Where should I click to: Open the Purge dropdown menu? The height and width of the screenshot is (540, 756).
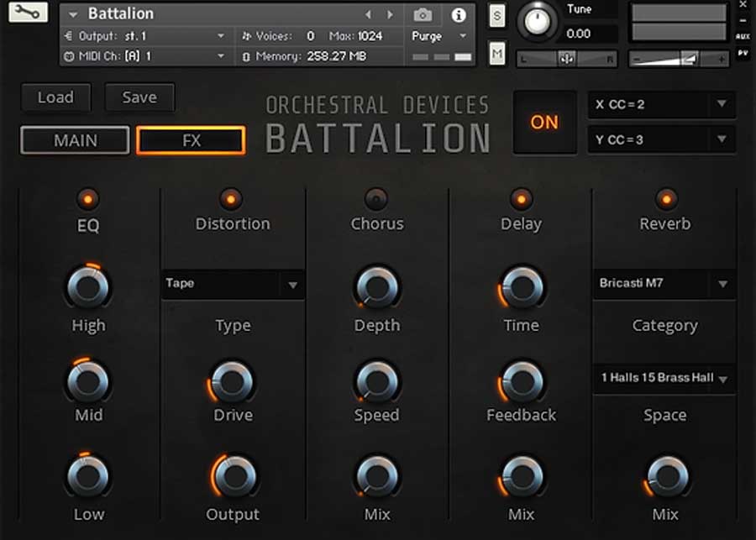pos(438,36)
